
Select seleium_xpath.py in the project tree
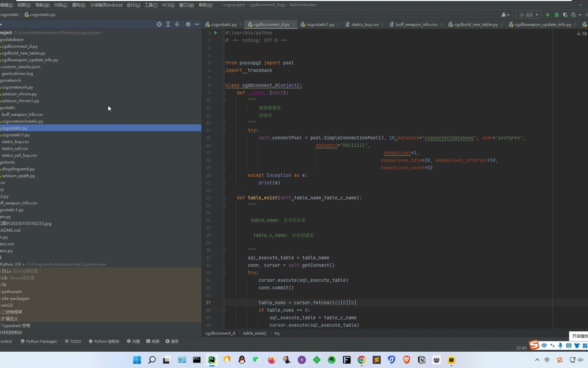(18, 176)
